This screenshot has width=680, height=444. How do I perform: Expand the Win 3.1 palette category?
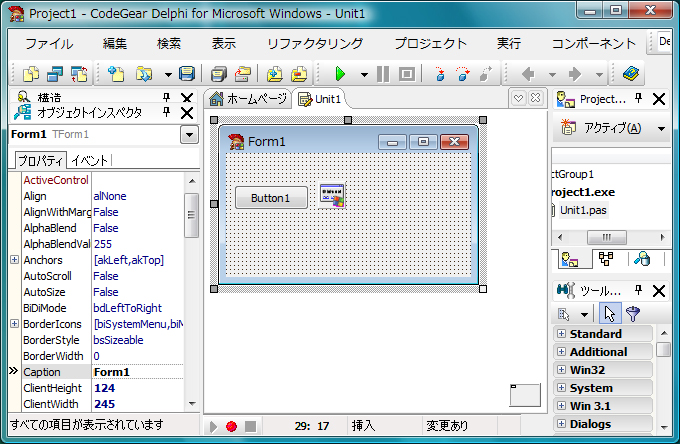point(561,406)
